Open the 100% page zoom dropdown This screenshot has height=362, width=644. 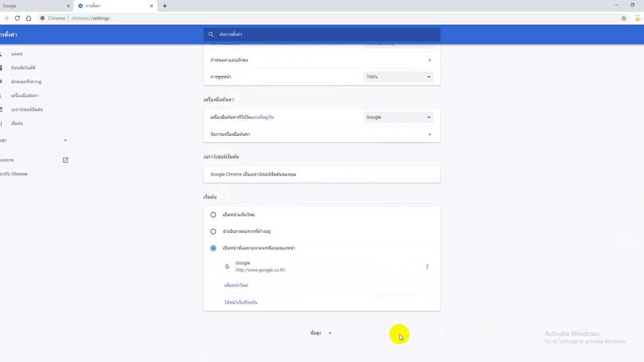(x=398, y=77)
